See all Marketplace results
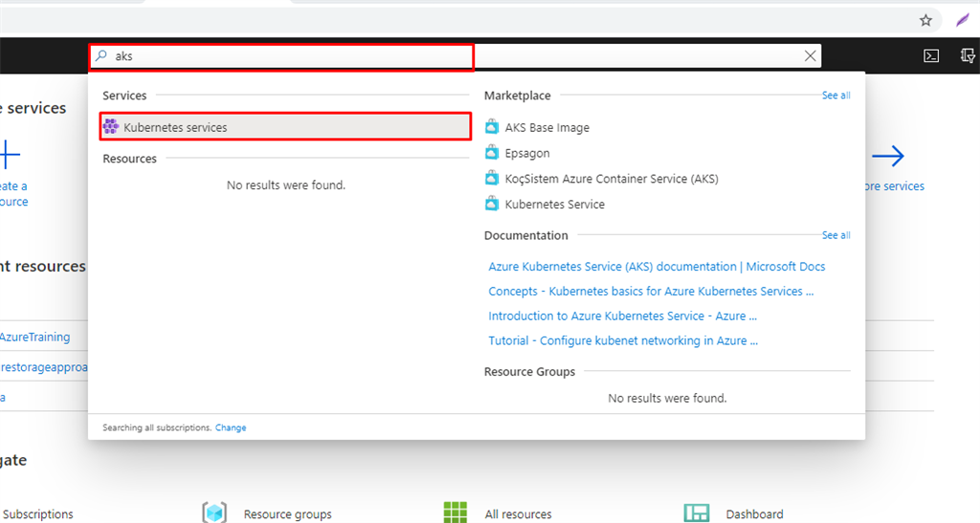The height and width of the screenshot is (523, 980). click(x=835, y=96)
